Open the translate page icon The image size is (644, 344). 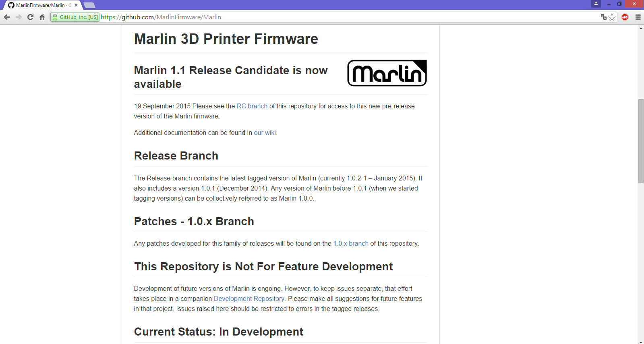coord(603,17)
